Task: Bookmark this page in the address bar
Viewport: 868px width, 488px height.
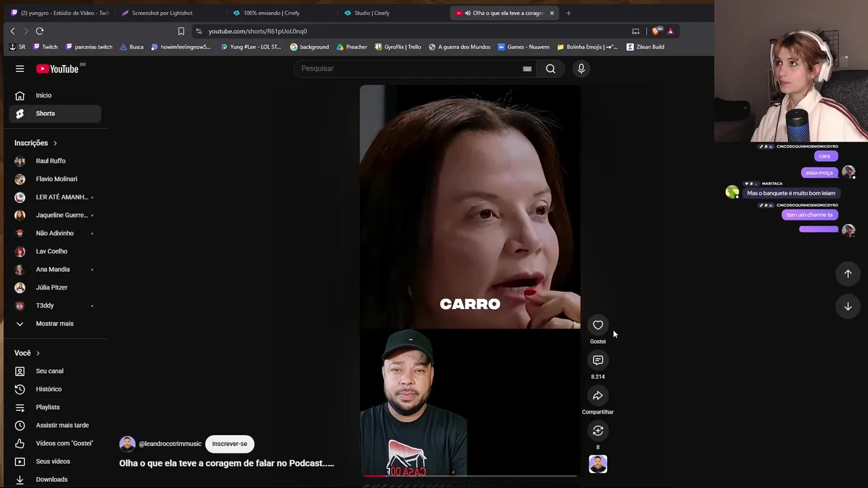Action: 181,31
